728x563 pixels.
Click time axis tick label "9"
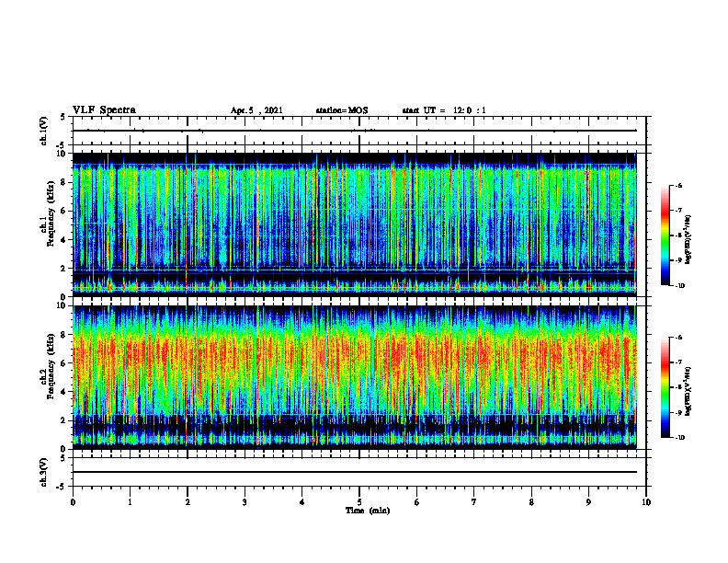coord(588,502)
